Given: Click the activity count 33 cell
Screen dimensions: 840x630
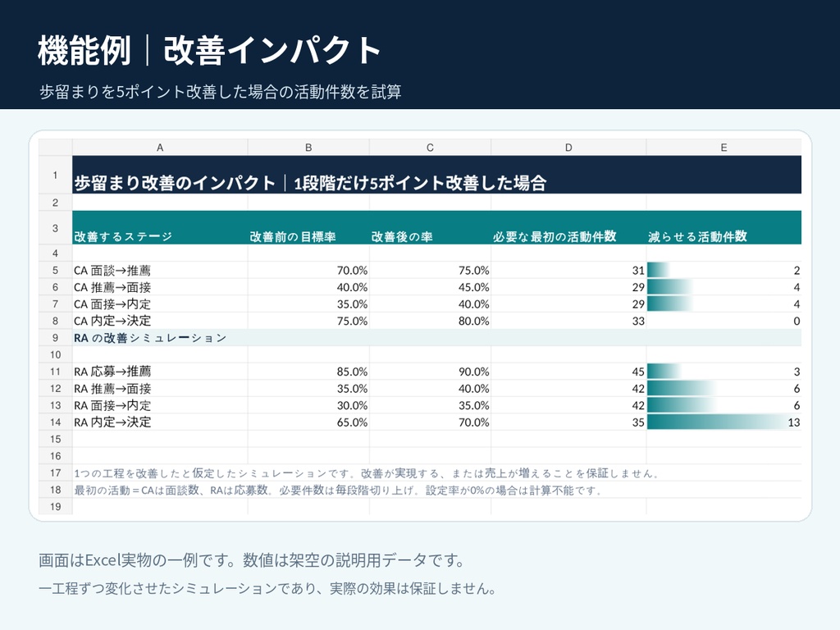Looking at the screenshot, I should (568, 321).
